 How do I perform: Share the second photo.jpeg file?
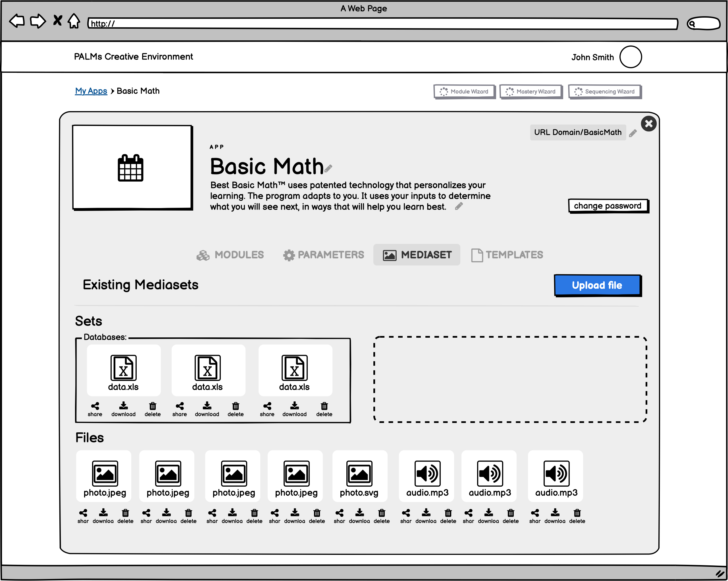(146, 516)
